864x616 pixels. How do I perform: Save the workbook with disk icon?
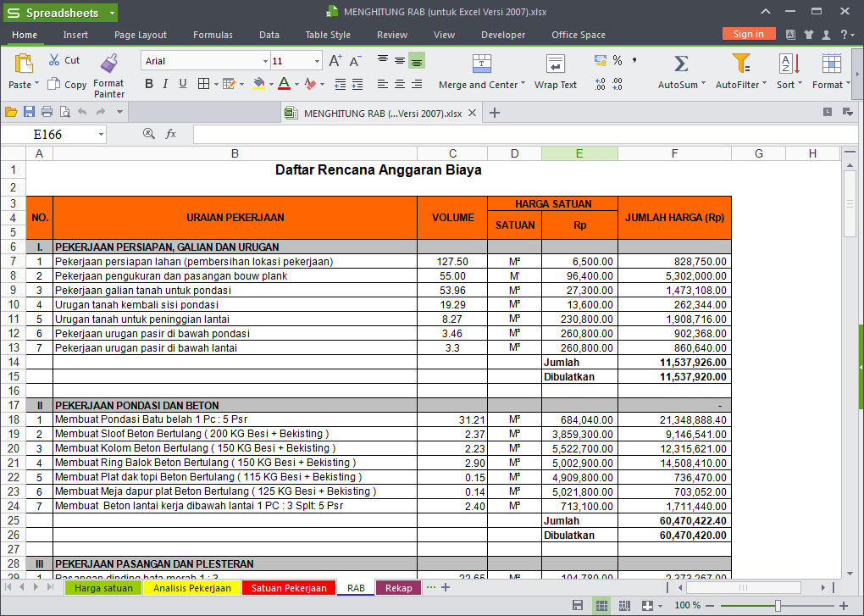29,113
